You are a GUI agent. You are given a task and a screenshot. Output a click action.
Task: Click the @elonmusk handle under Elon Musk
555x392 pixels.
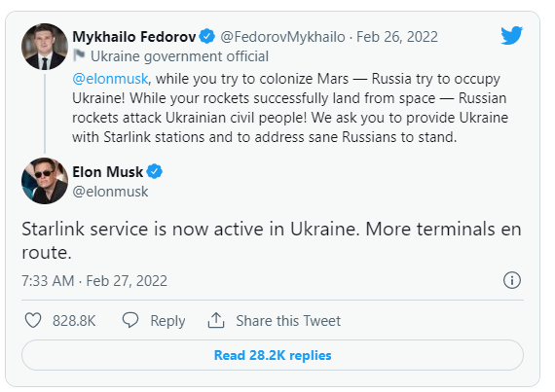(110, 192)
